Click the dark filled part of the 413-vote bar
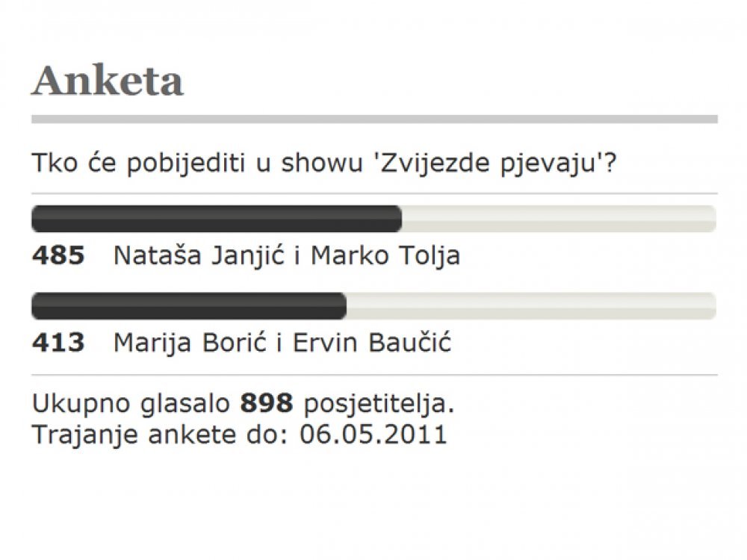This screenshot has width=747, height=560. coord(189,305)
